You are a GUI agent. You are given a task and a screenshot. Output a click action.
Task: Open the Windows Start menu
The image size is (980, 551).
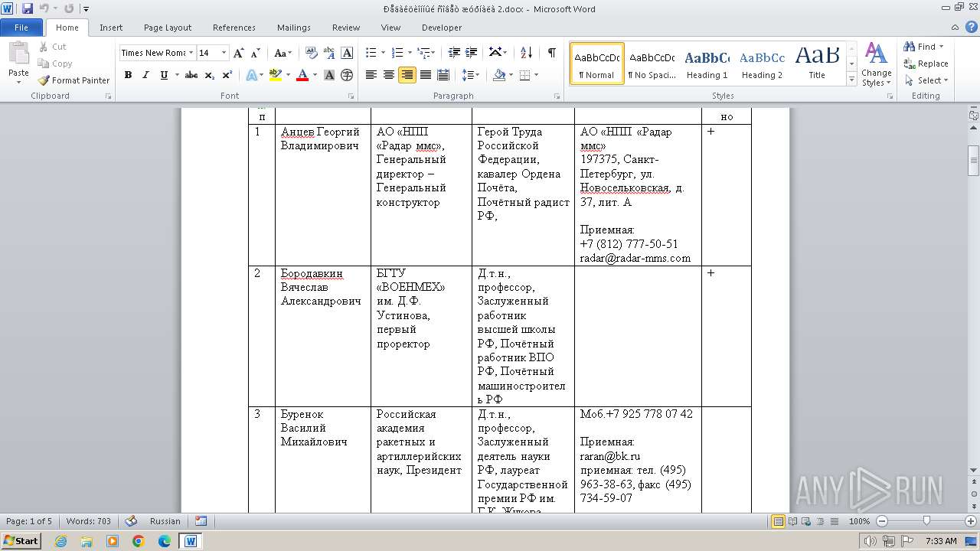(x=21, y=540)
